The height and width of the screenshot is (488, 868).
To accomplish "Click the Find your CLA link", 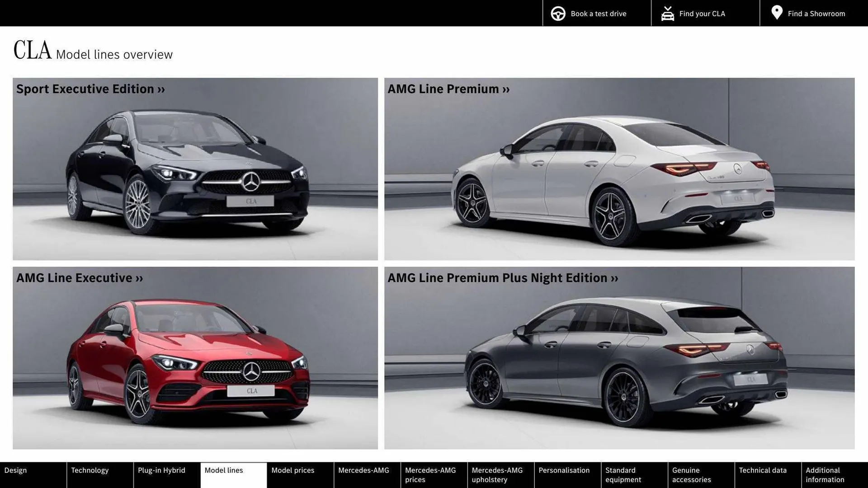I will point(702,13).
